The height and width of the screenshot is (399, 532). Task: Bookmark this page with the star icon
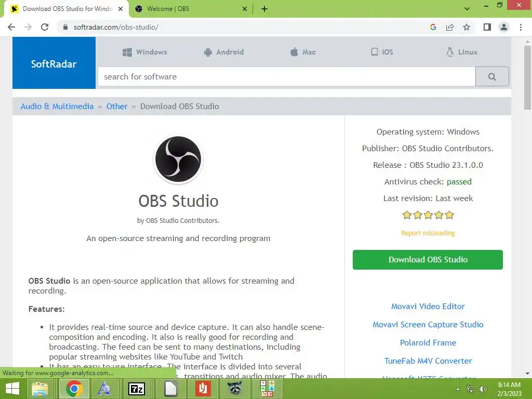[467, 27]
